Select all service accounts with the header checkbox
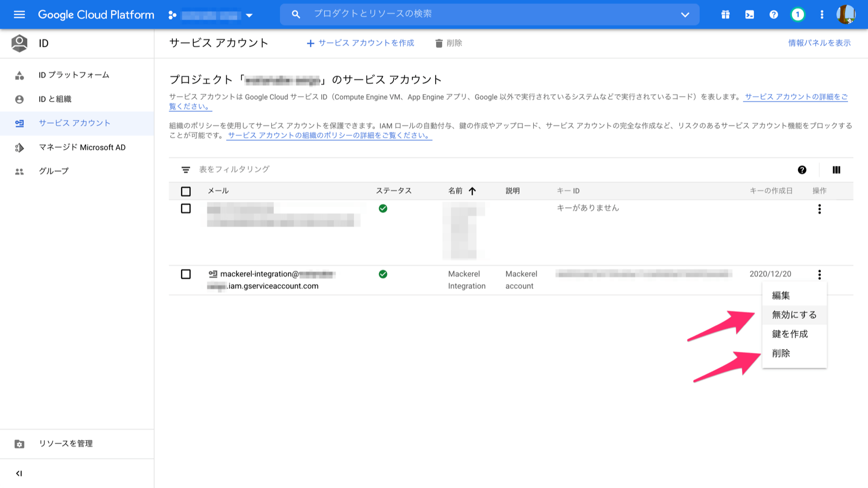Screen dimensions: 868x488 [x=186, y=191]
